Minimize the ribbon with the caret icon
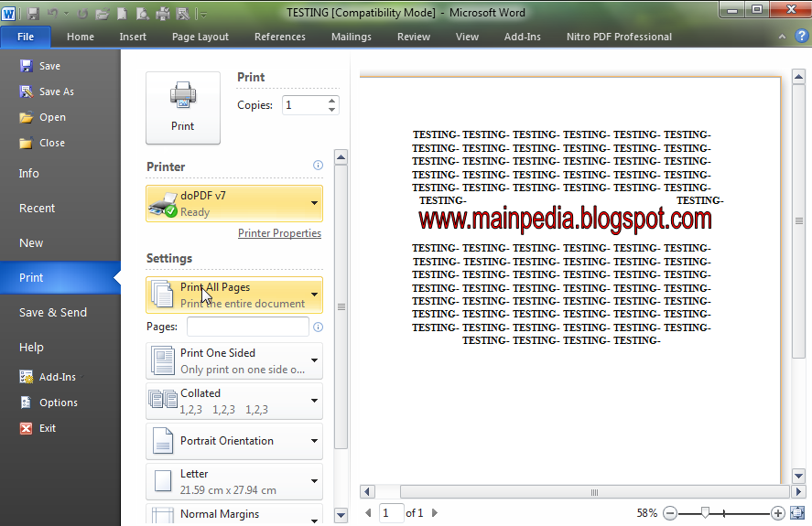 click(x=782, y=37)
